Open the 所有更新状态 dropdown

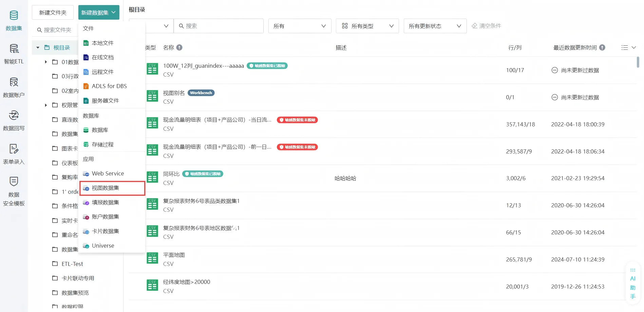point(435,26)
